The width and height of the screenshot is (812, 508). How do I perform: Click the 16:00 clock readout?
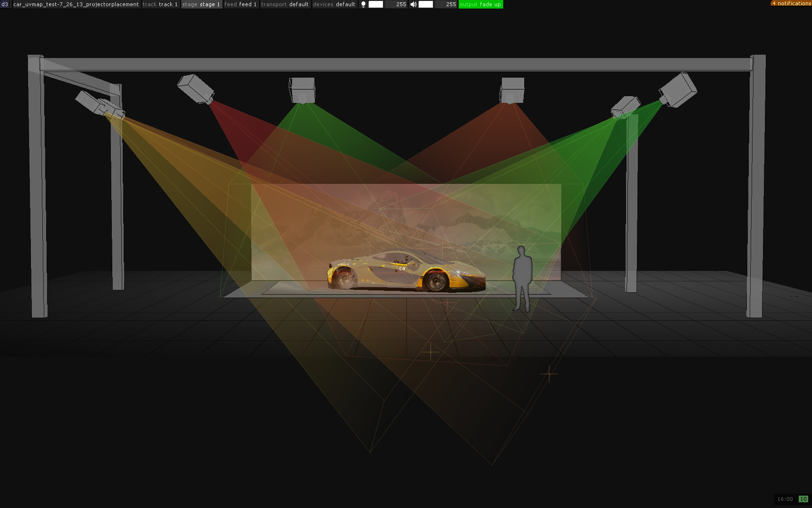coord(785,499)
